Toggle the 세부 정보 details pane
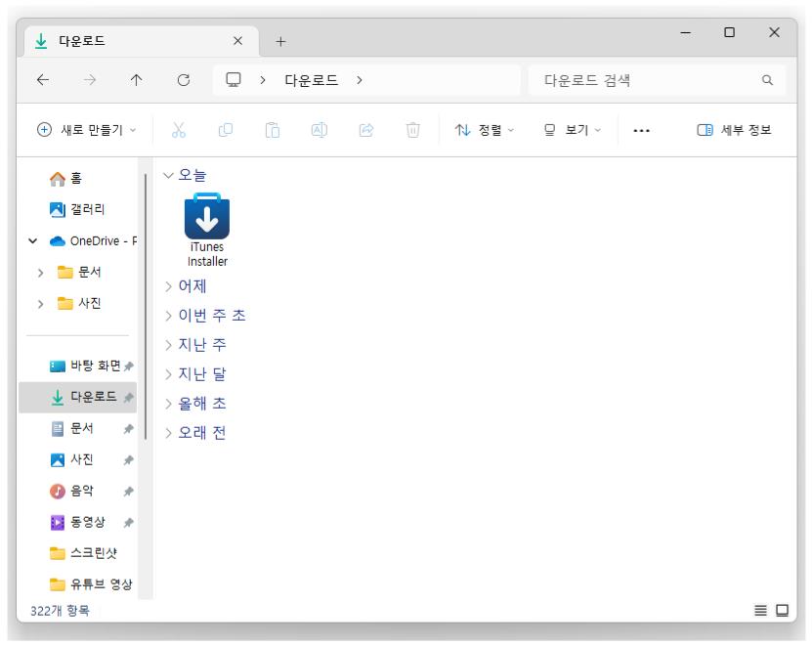812x646 pixels. 735,130
